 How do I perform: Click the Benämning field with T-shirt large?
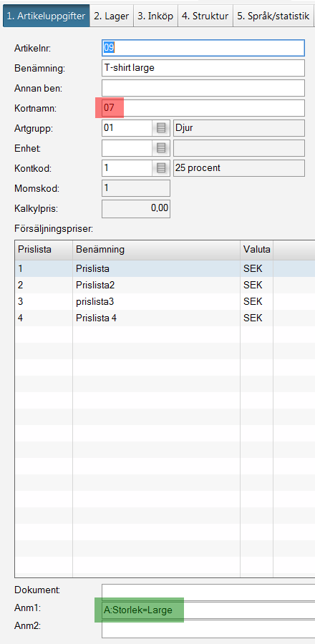point(203,68)
